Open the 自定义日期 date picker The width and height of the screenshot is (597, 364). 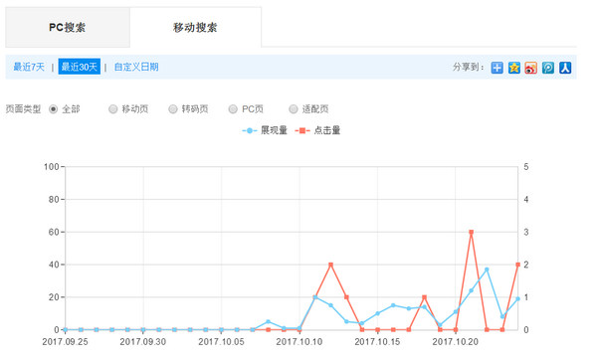pos(136,67)
